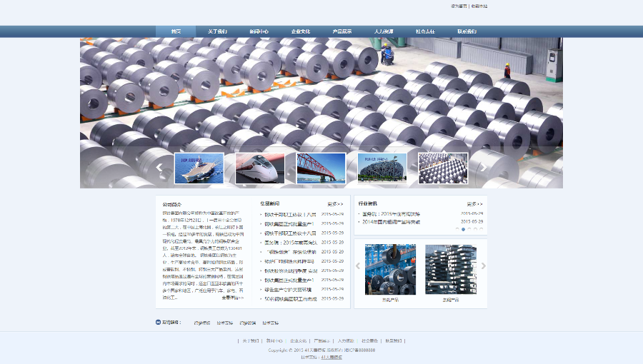Select the highlighted blue pagination dot
The width and height of the screenshot is (643, 364).
464,229
